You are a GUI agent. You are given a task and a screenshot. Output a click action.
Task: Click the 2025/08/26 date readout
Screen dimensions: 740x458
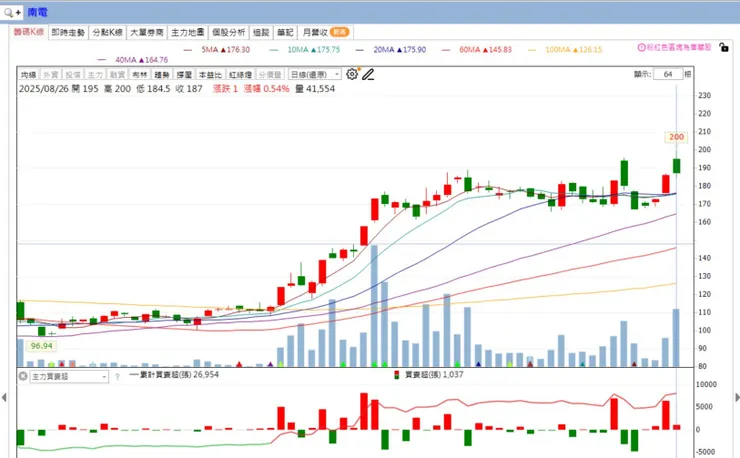pyautogui.click(x=43, y=89)
